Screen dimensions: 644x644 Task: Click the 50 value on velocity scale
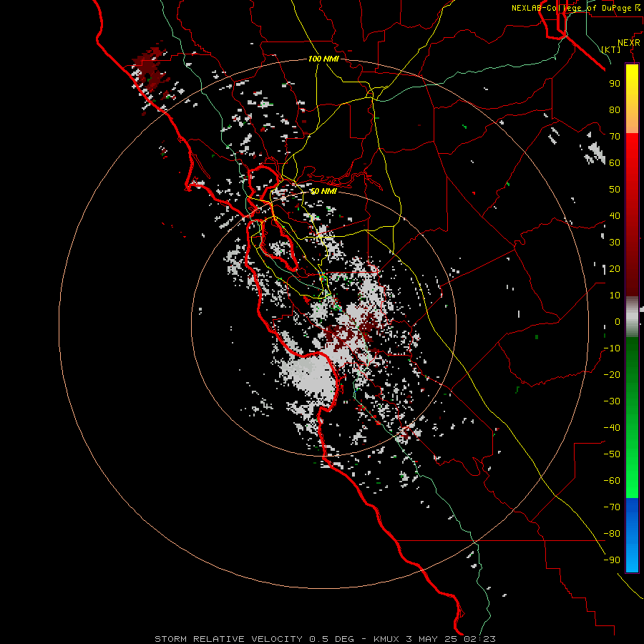tap(615, 189)
